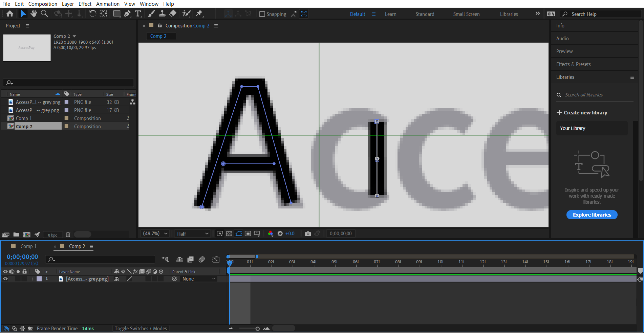The height and width of the screenshot is (333, 644).
Task: Click Create new library
Action: pyautogui.click(x=582, y=112)
